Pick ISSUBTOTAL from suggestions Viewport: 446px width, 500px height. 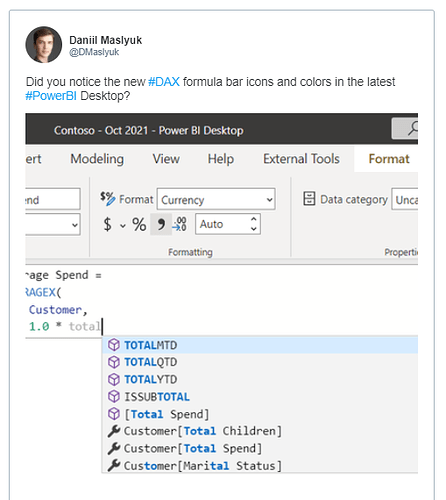click(260, 396)
